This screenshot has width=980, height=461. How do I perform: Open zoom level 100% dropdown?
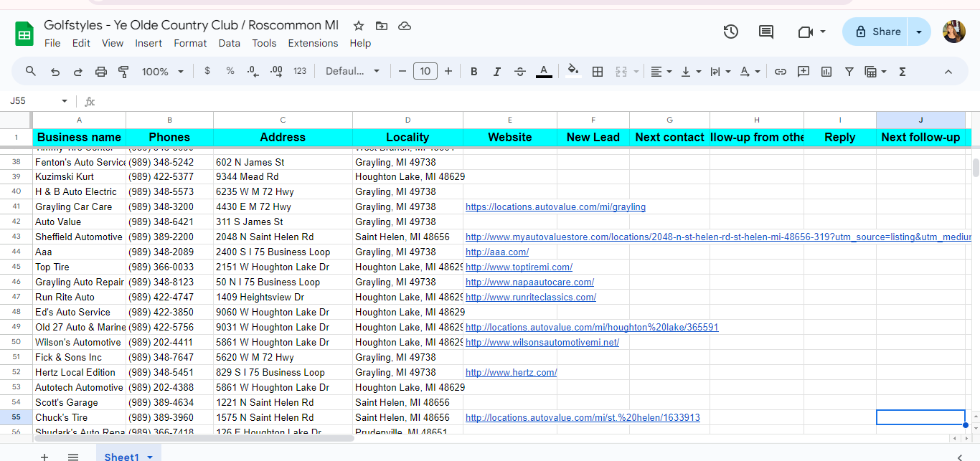pos(163,71)
